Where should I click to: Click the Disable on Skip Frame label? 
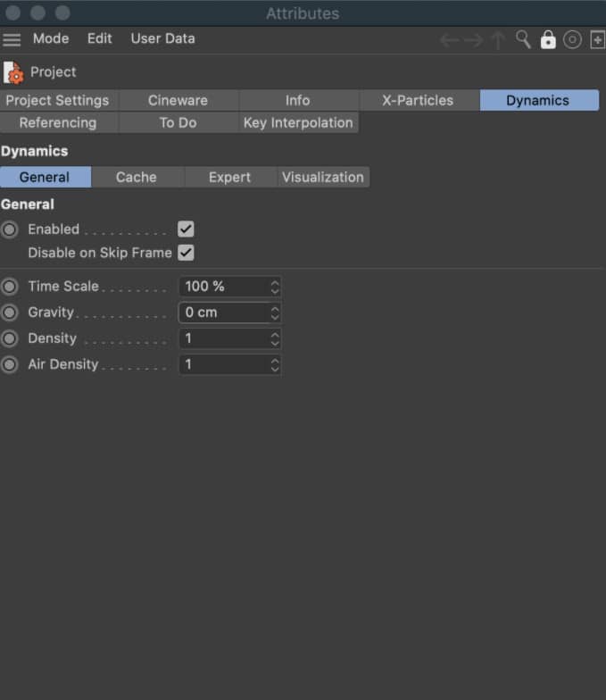[100, 253]
